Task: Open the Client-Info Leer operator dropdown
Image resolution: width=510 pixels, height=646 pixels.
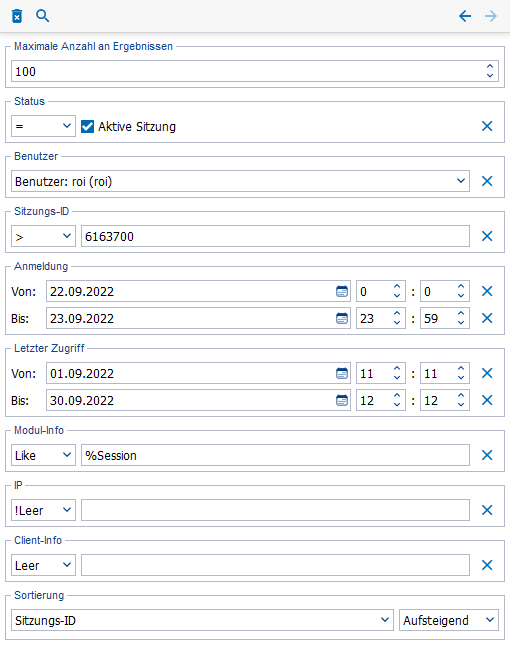Action: (x=43, y=565)
